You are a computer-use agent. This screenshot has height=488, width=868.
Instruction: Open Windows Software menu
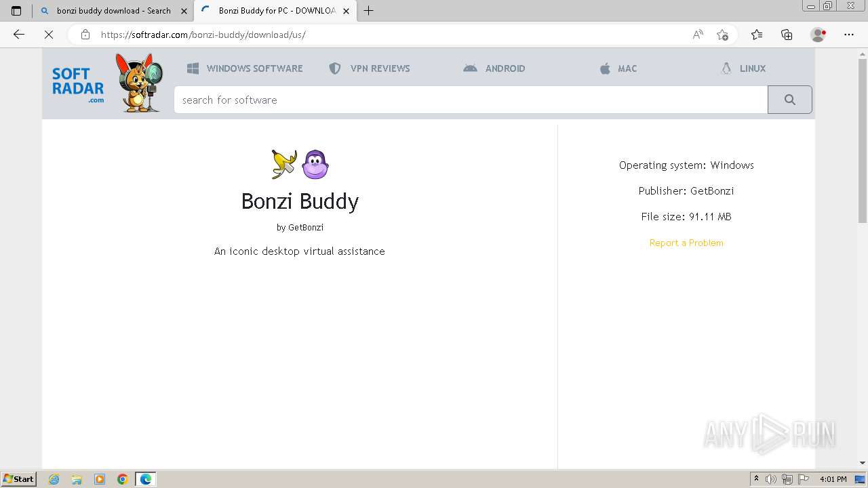245,68
